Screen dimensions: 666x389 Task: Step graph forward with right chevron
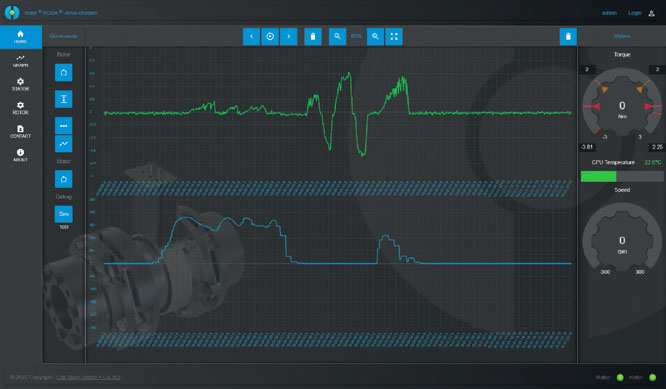(x=289, y=37)
